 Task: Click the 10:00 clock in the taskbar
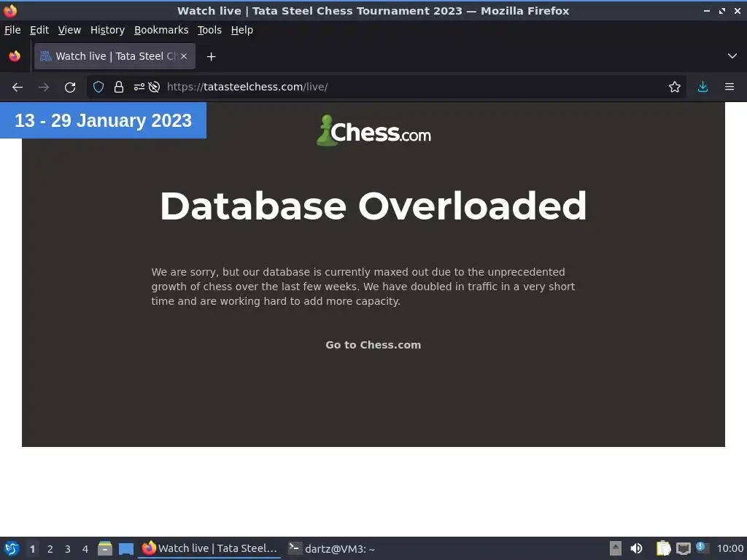[x=729, y=548]
